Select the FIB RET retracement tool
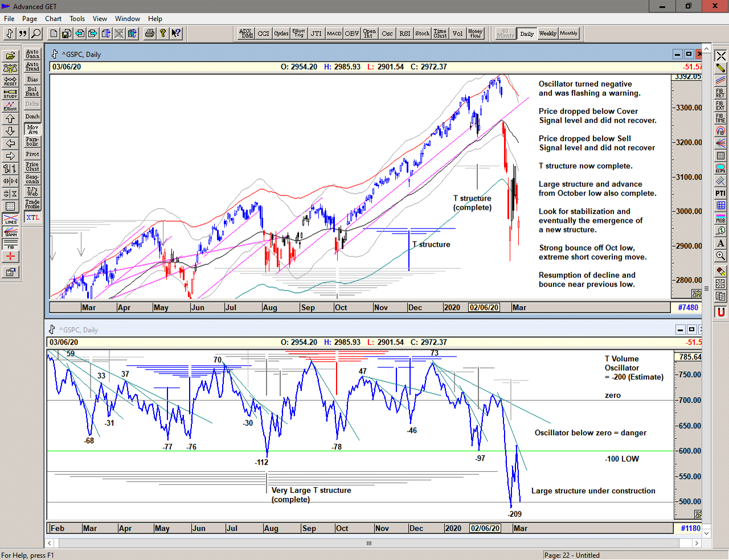729x560 pixels. (720, 93)
